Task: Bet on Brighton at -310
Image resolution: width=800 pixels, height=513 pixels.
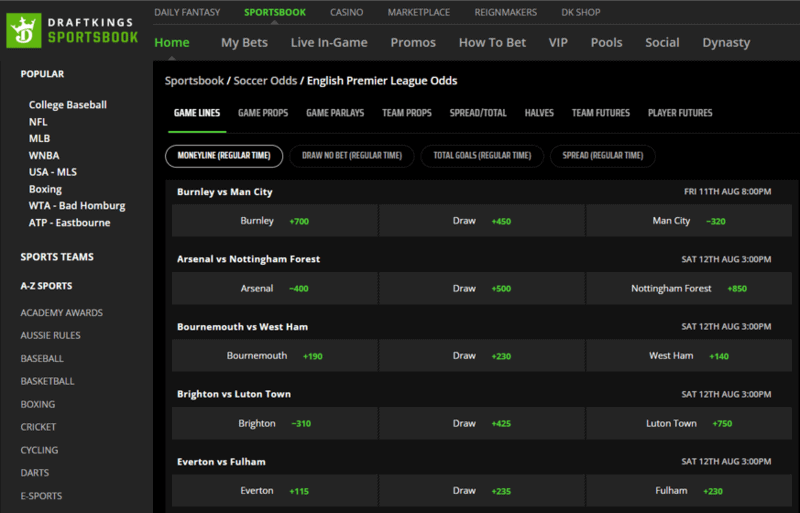Action: pos(274,423)
